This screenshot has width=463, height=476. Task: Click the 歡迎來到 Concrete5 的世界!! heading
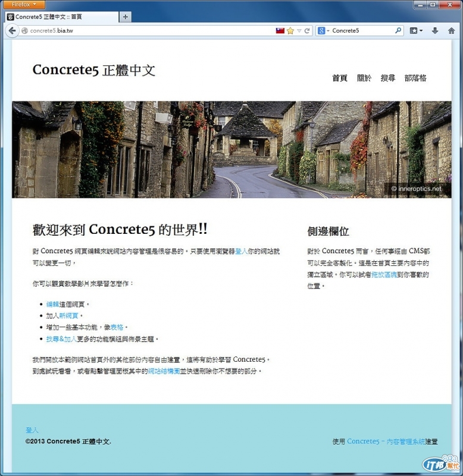(x=120, y=230)
